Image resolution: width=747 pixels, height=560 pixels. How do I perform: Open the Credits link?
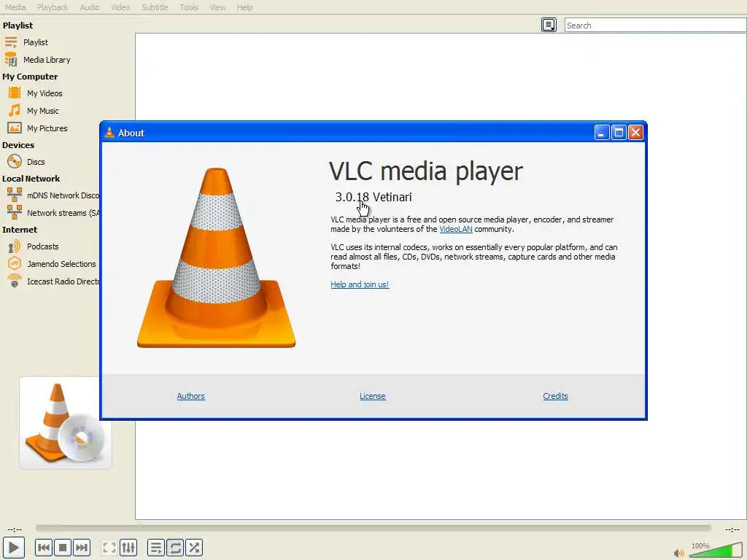[555, 396]
